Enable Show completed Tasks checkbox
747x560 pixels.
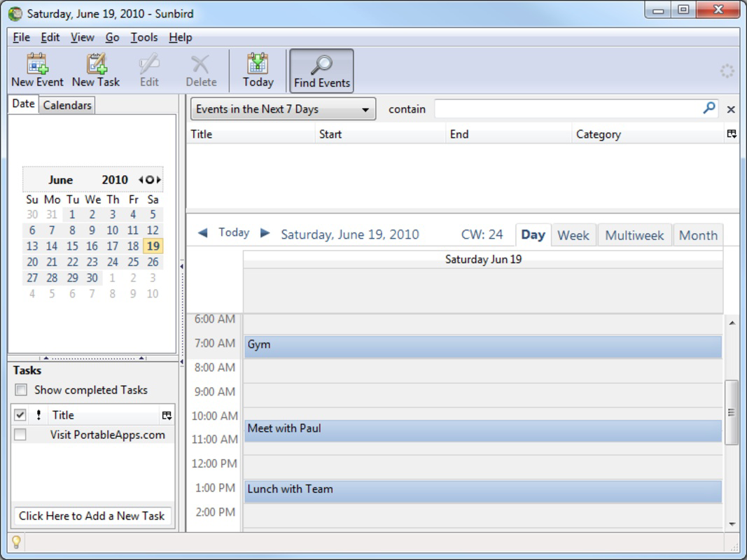click(21, 390)
